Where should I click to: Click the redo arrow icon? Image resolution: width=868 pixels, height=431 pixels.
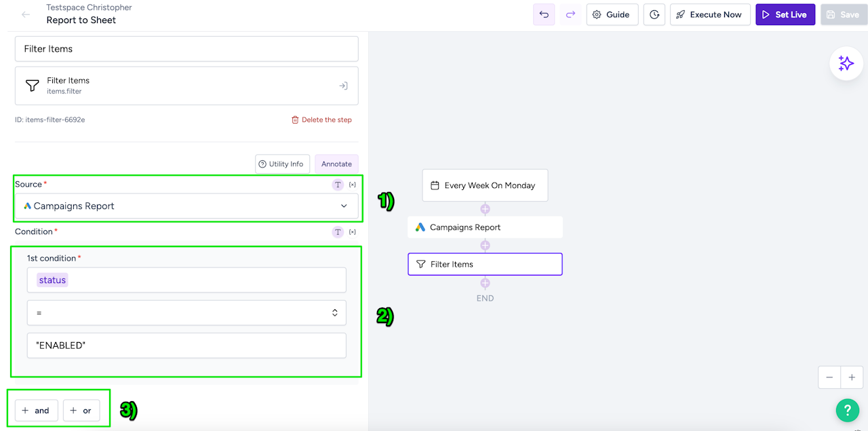(x=570, y=14)
